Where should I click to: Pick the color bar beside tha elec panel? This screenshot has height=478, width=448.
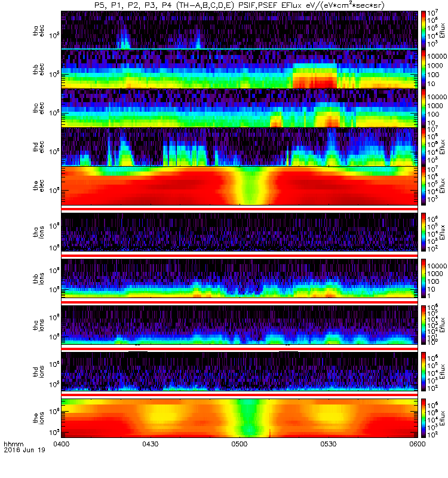coord(424,30)
